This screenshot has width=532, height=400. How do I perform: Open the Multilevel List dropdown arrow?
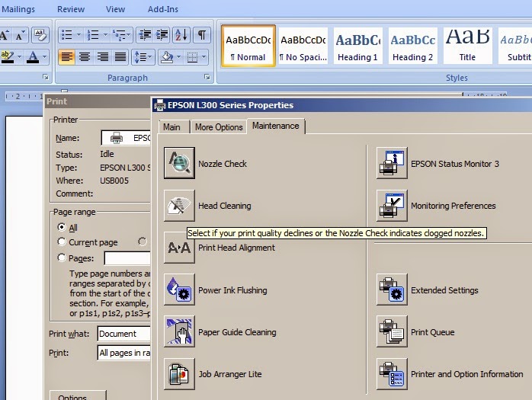click(129, 34)
